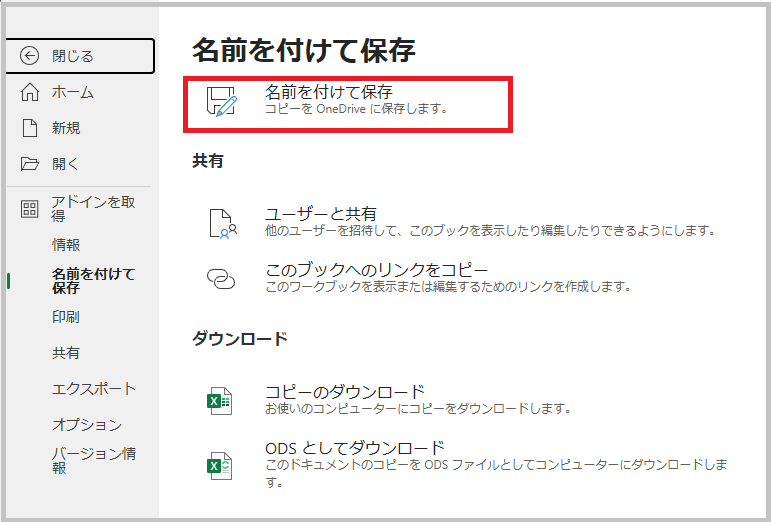The height and width of the screenshot is (522, 771).
Task: Click the home icon next to ホーム
Action: tap(30, 92)
